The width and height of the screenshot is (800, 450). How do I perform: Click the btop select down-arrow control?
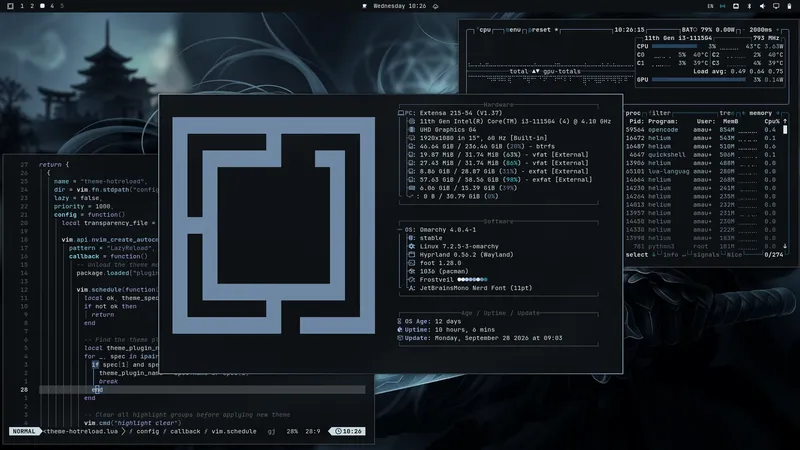pyautogui.click(x=654, y=255)
